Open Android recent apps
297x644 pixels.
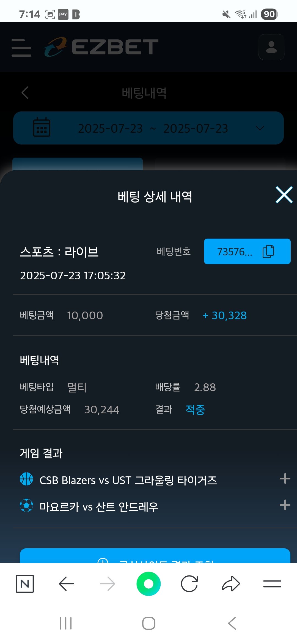[x=66, y=623]
